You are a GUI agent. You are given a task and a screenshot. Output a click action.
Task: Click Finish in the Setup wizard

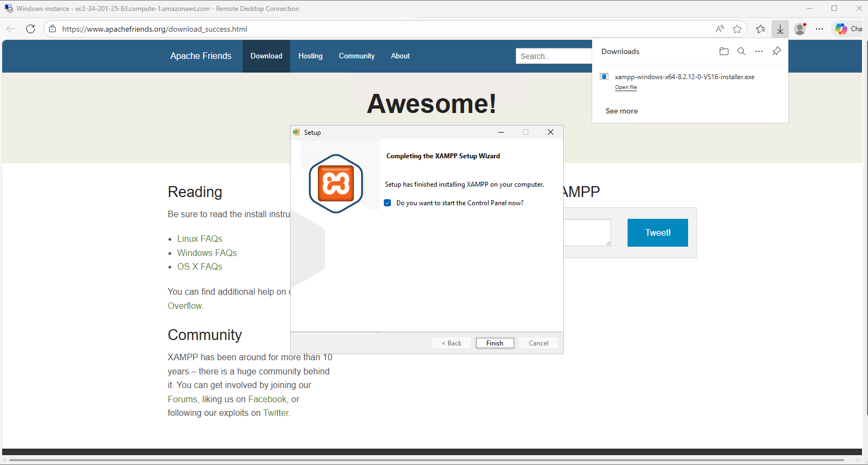click(x=495, y=343)
